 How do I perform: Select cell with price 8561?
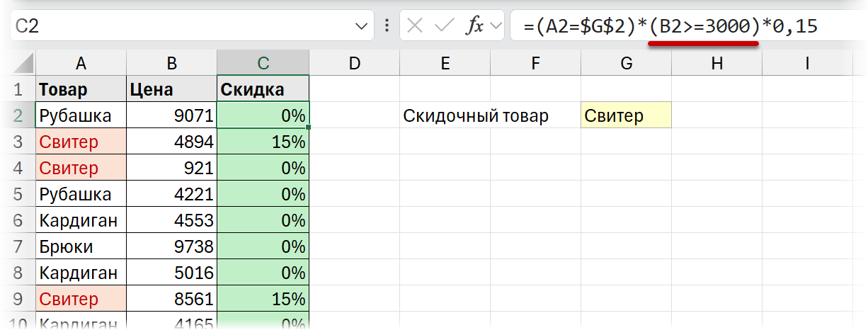(x=172, y=299)
